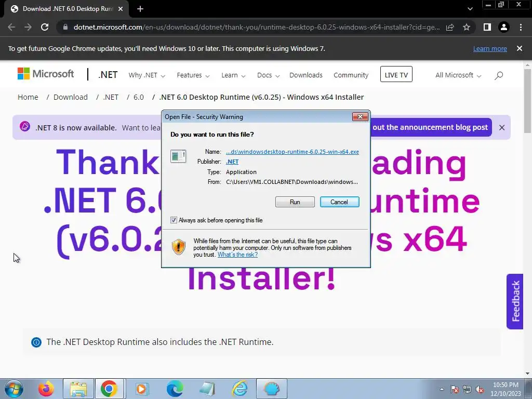Click the address bar URL field
The height and width of the screenshot is (399, 532).
[257, 27]
